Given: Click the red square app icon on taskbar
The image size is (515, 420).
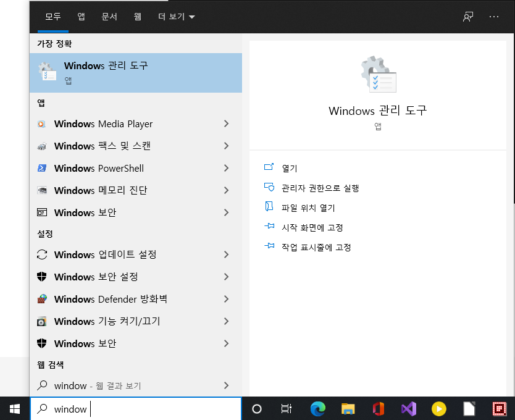Looking at the screenshot, I should [x=499, y=409].
